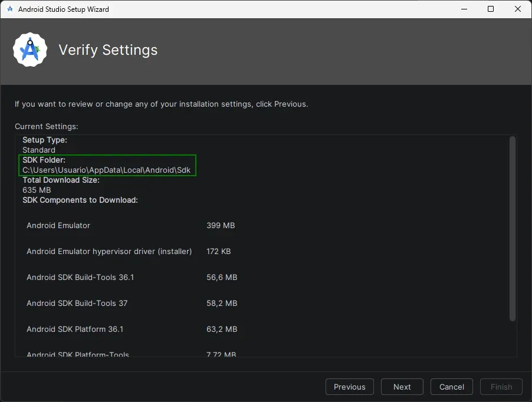Close the Setup Wizard window

[518, 9]
